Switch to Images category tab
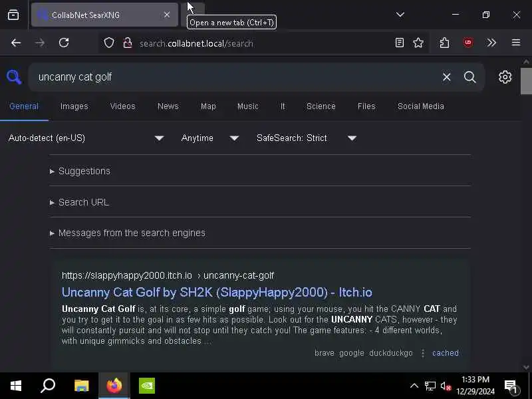Screen dimensions: 532x399 (x=74, y=106)
